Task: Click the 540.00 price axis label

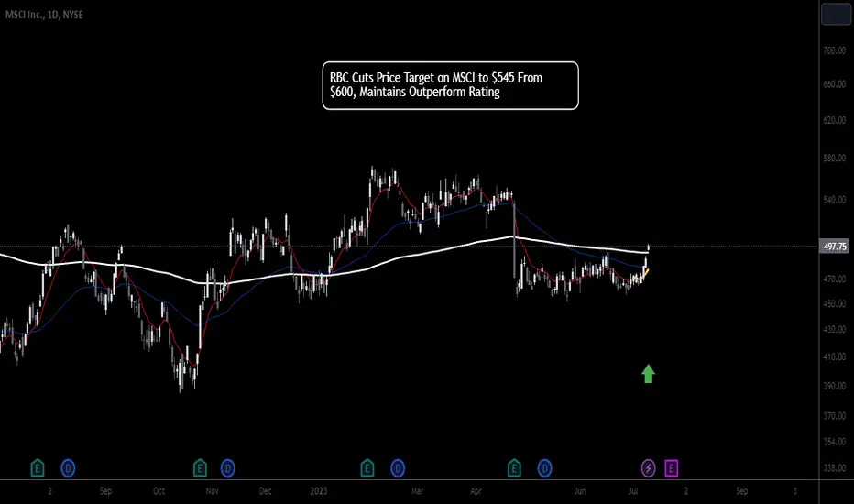Action: pos(835,200)
